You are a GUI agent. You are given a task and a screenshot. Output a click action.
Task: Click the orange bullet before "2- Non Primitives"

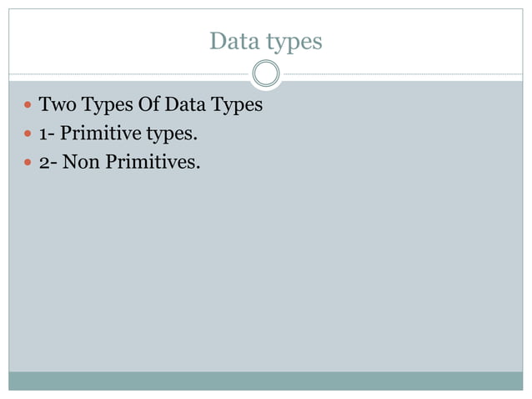point(29,161)
